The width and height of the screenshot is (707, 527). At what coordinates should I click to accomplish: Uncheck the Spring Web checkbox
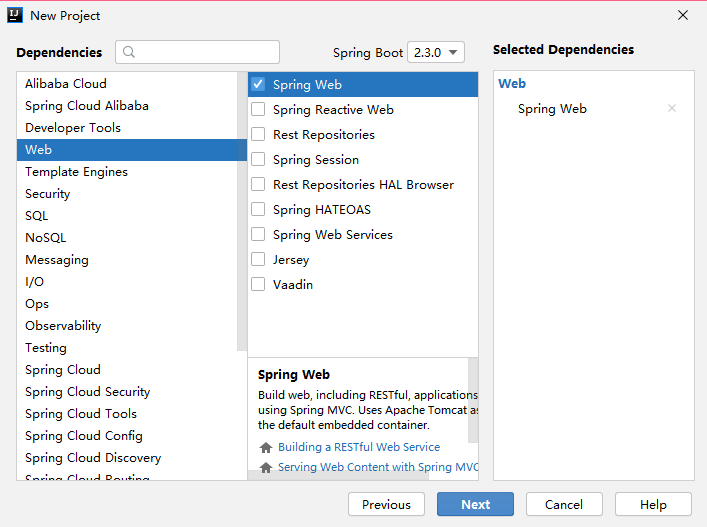(258, 84)
